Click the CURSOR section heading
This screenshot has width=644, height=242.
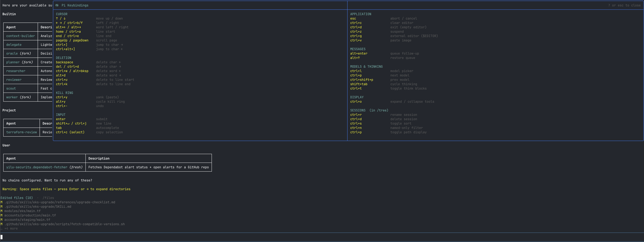62,14
